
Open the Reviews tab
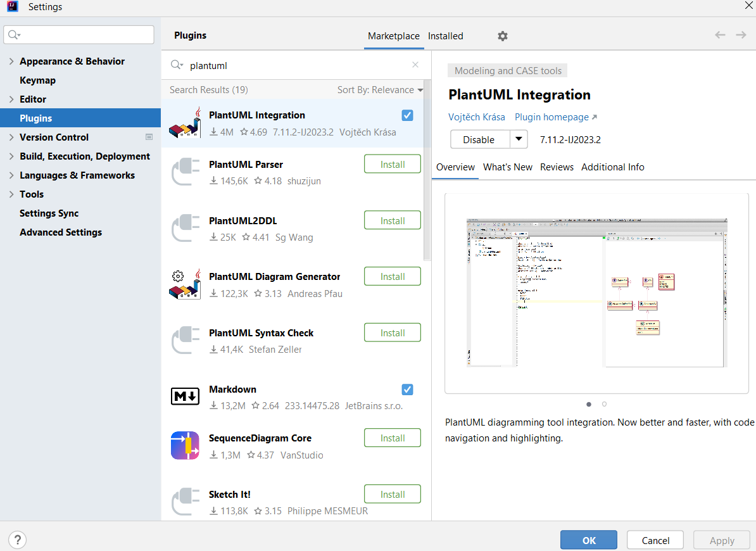(x=557, y=167)
